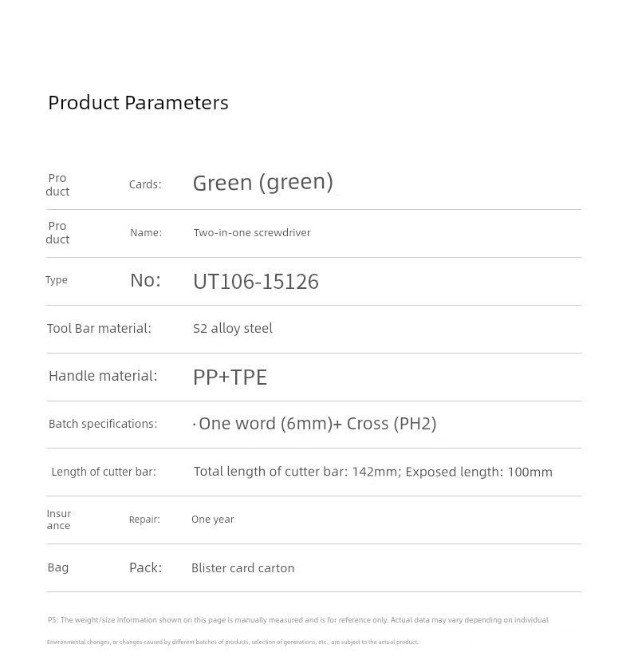
Task: Click the PS weight/size disclaimer note
Action: 297,630
